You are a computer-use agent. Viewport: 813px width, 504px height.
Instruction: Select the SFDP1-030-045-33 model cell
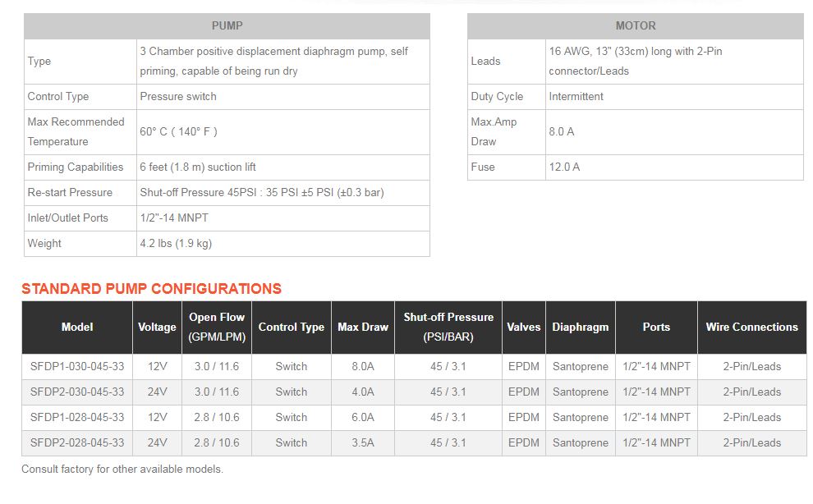pyautogui.click(x=77, y=367)
